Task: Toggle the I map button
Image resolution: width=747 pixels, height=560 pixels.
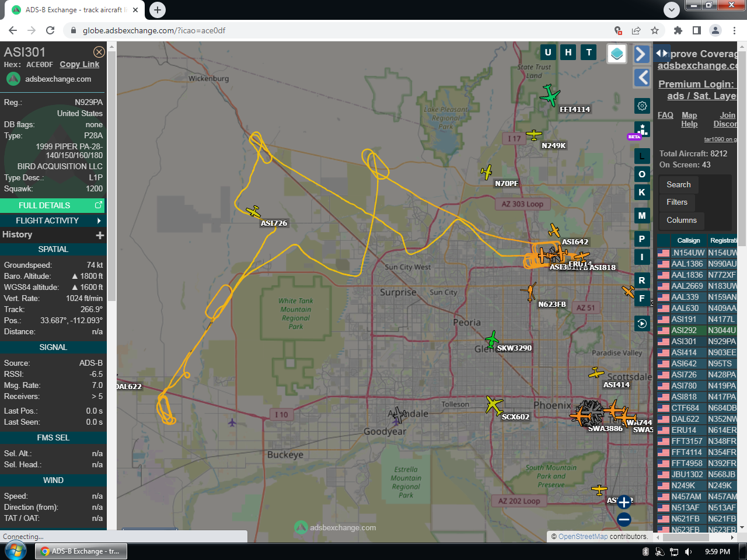Action: (x=642, y=257)
